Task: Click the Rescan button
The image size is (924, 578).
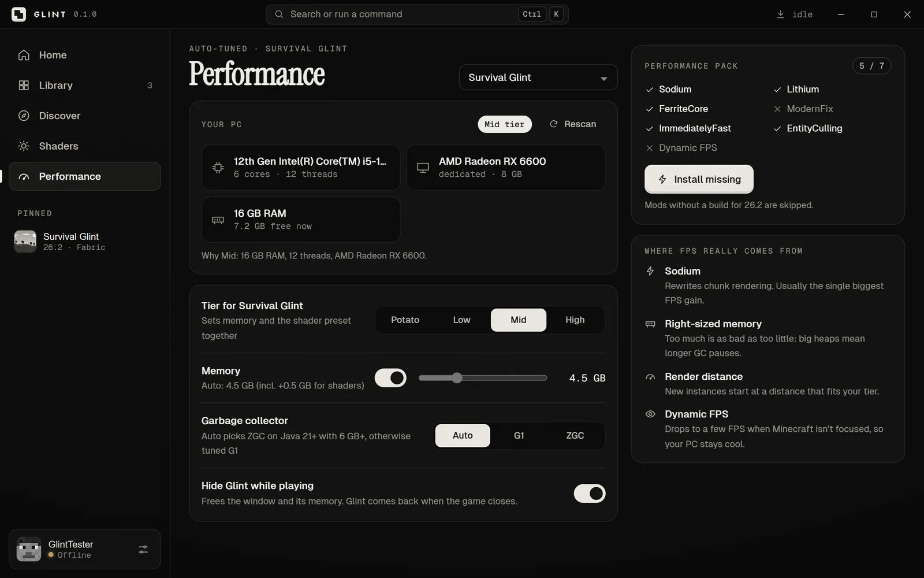Action: (573, 124)
